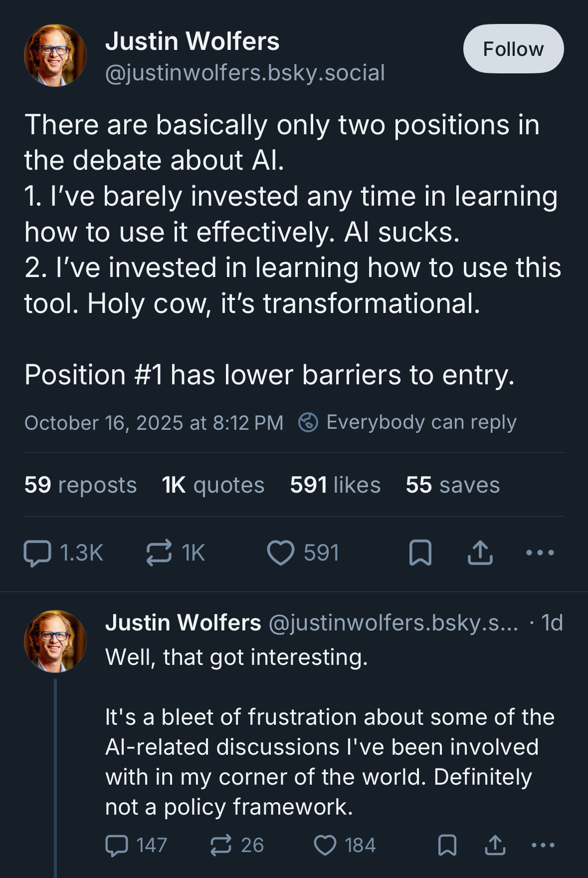This screenshot has height=878, width=588.
Task: Open the reply author's profile avatar
Action: coord(55,641)
